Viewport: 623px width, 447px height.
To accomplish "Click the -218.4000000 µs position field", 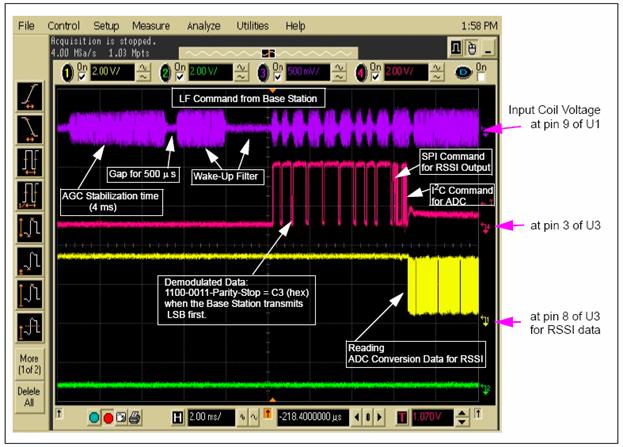I will point(313,418).
